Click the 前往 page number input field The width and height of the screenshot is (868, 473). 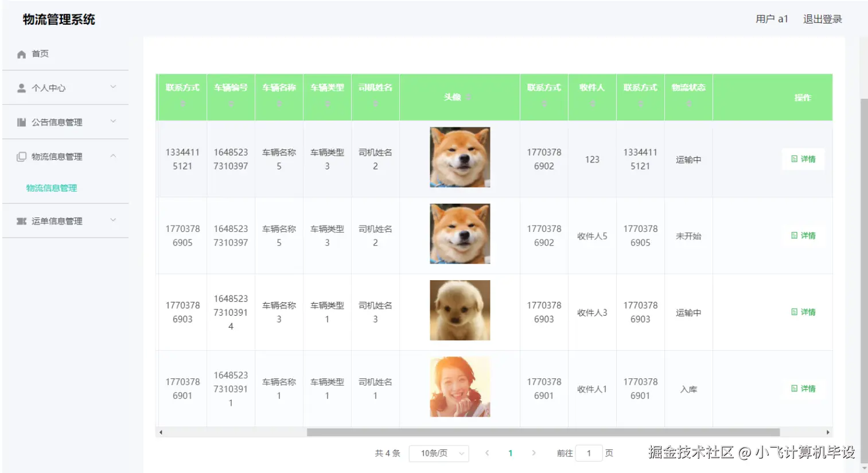(x=589, y=453)
